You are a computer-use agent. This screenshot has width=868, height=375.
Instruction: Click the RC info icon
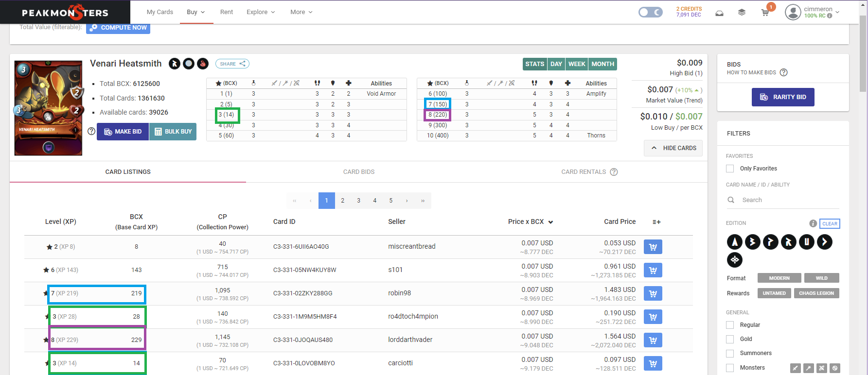pyautogui.click(x=830, y=16)
